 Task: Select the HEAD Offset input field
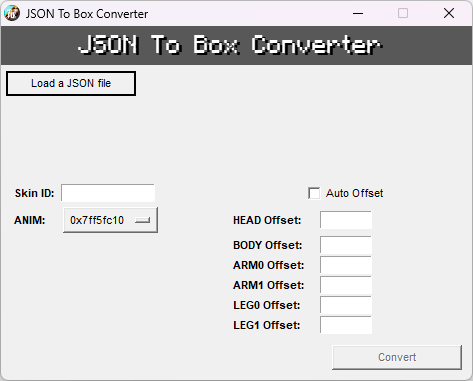(x=346, y=220)
